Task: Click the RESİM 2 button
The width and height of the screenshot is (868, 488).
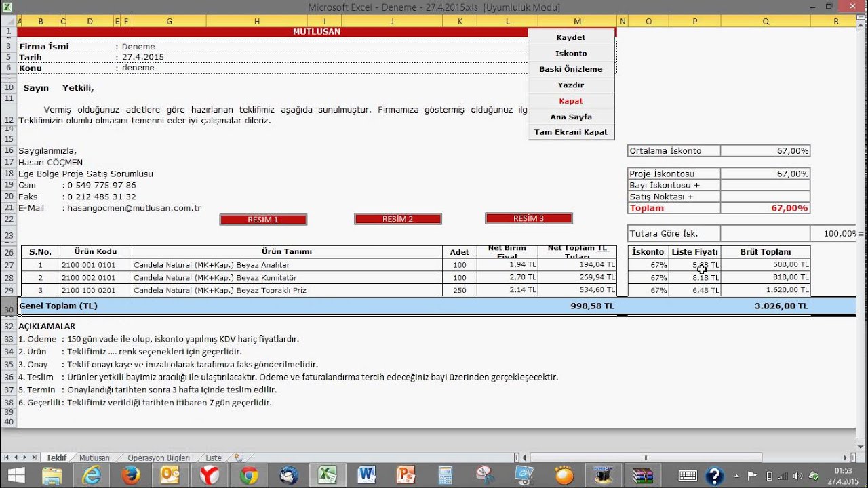Action: (x=397, y=219)
